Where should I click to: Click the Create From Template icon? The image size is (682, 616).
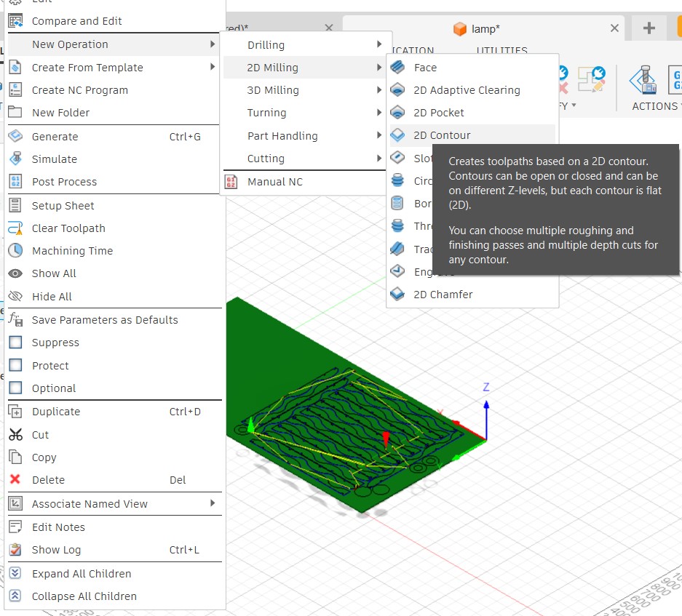[15, 68]
